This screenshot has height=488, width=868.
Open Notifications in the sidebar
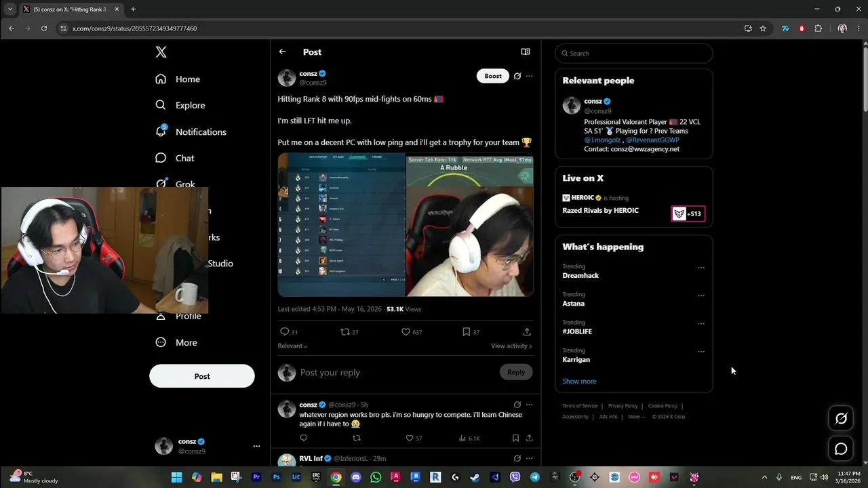[x=191, y=131]
